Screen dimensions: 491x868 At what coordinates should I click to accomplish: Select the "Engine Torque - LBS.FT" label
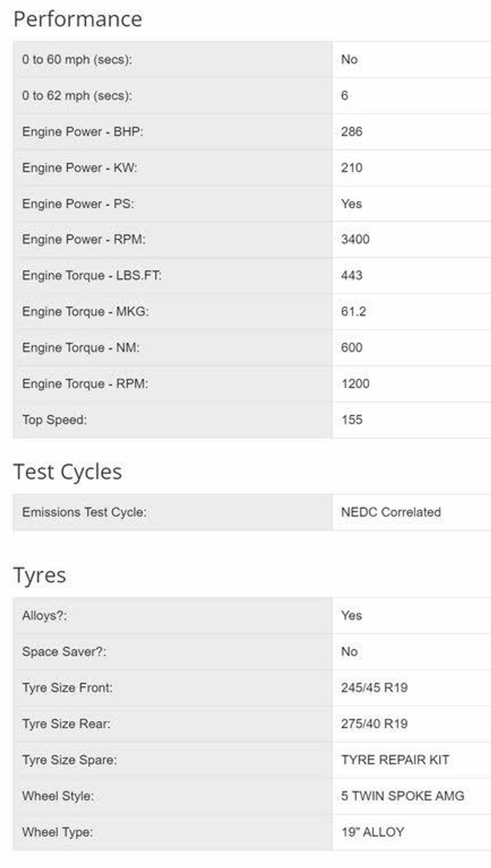92,275
